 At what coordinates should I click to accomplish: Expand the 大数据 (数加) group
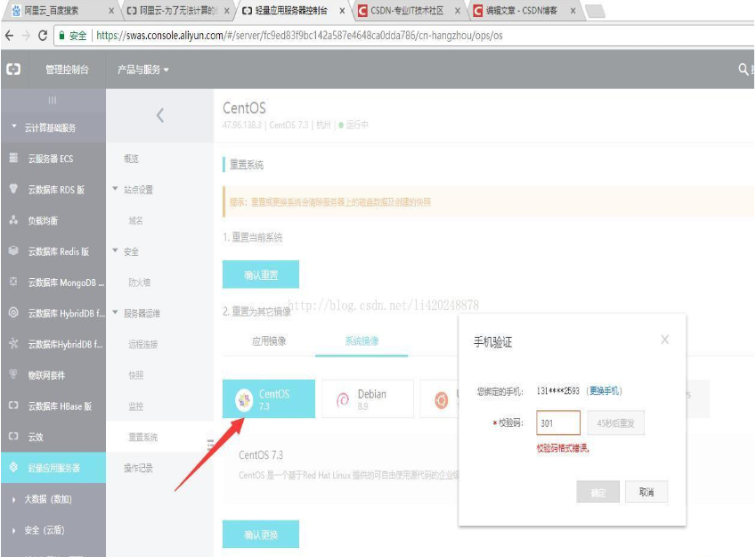click(13, 500)
